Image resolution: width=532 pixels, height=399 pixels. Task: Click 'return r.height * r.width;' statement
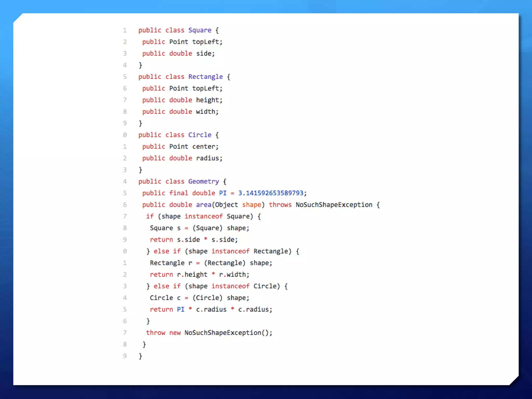199,275
